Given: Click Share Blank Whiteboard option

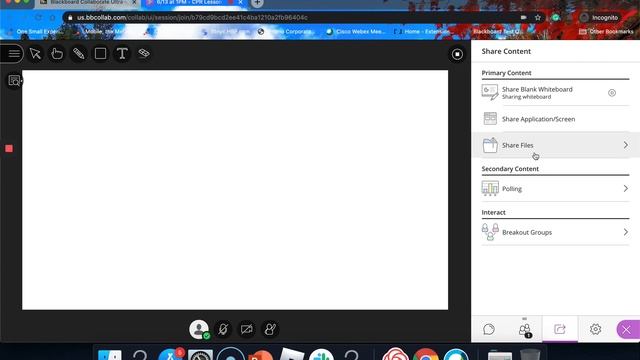Looking at the screenshot, I should (x=556, y=93).
